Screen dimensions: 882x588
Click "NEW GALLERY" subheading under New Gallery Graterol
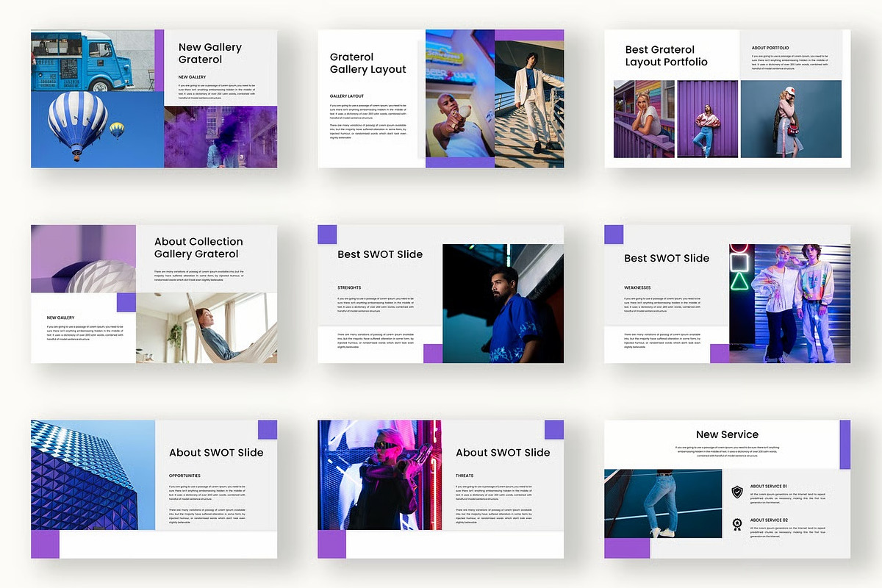192,76
